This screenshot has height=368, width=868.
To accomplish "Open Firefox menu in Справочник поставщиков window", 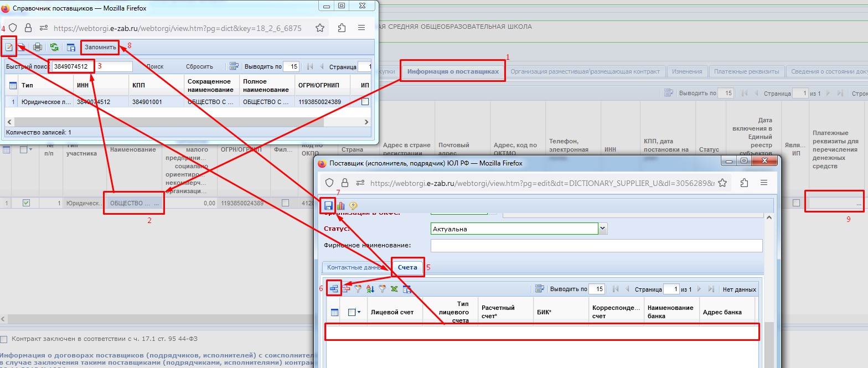I will [x=361, y=28].
